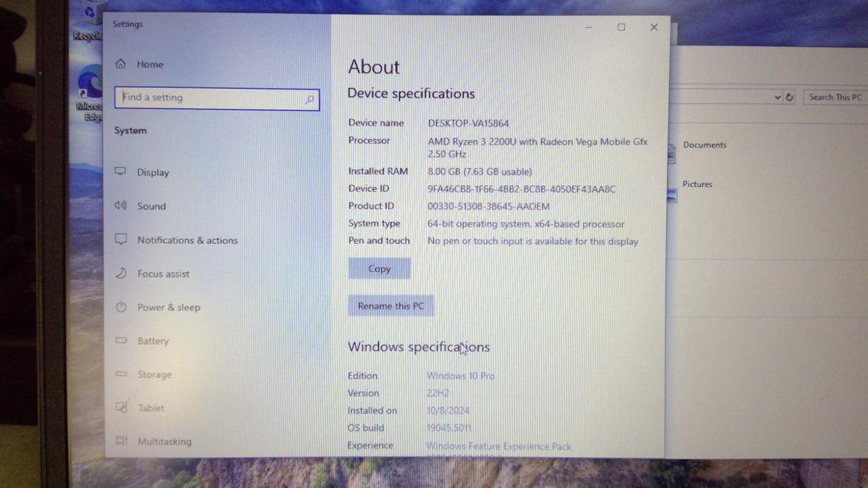Select the AMD Ryzen 3 2200U processor text
The width and height of the screenshot is (868, 488).
point(537,147)
